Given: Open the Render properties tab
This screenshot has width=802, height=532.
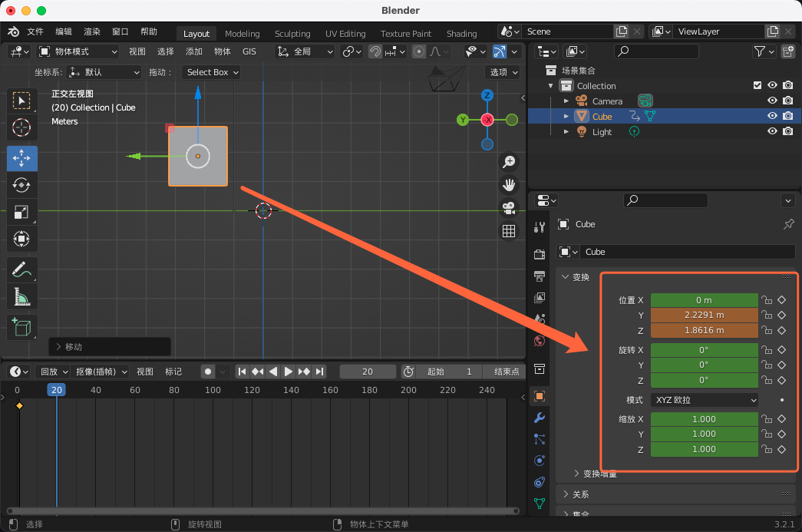Looking at the screenshot, I should (x=540, y=254).
